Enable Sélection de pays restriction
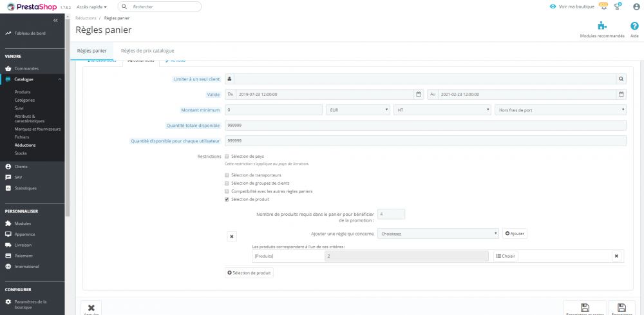 point(227,157)
